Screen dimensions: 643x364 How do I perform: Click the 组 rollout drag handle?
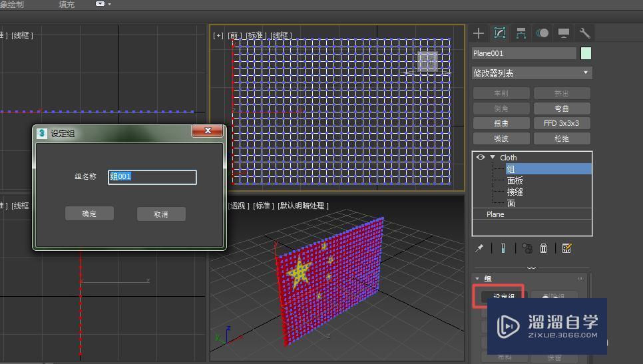[580, 278]
